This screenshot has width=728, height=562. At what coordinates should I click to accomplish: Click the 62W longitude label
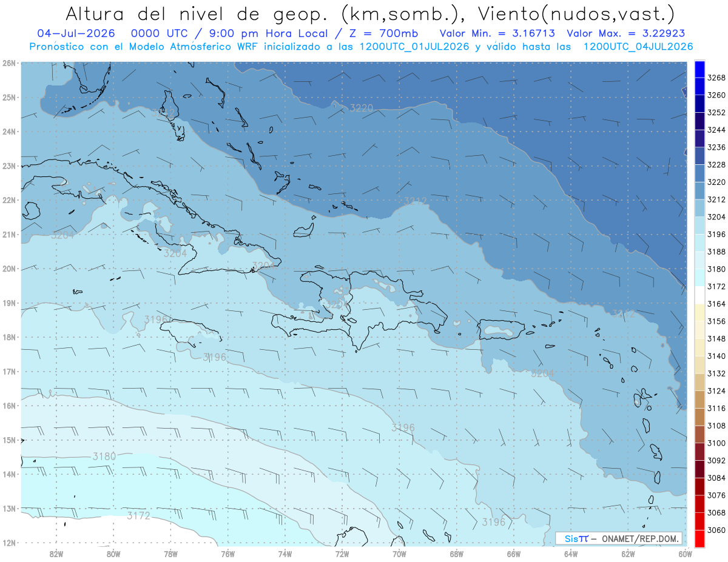point(628,554)
